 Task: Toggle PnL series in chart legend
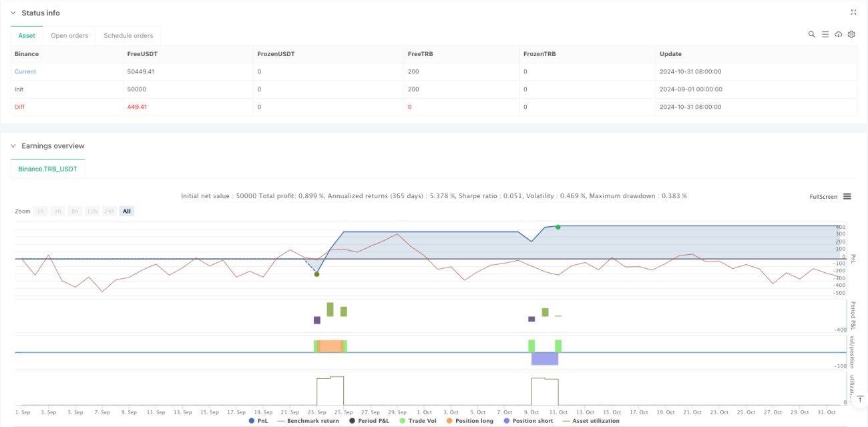[x=261, y=421]
